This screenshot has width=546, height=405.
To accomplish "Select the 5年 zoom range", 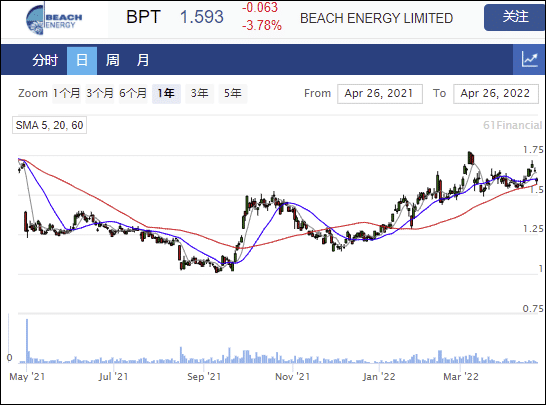I will pyautogui.click(x=233, y=93).
